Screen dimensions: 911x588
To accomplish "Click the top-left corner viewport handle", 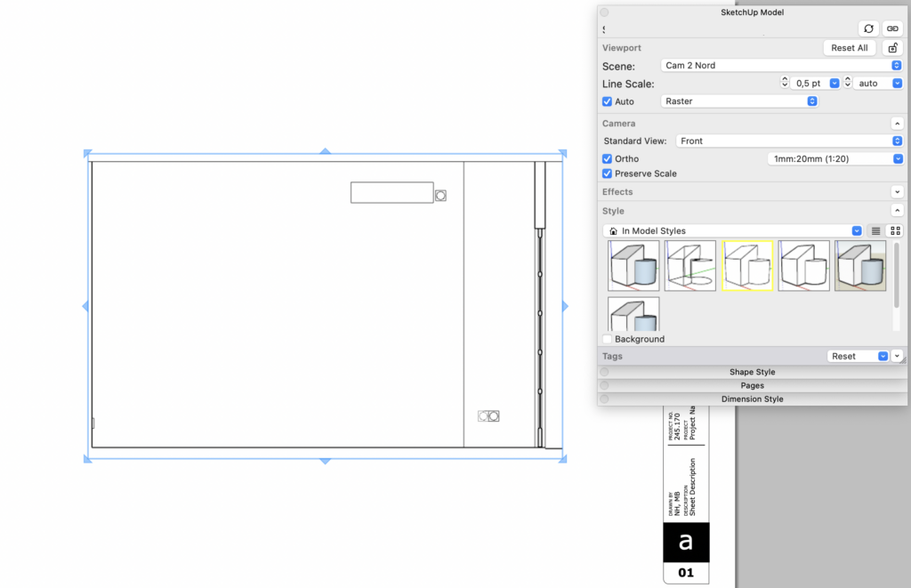I will tap(88, 153).
